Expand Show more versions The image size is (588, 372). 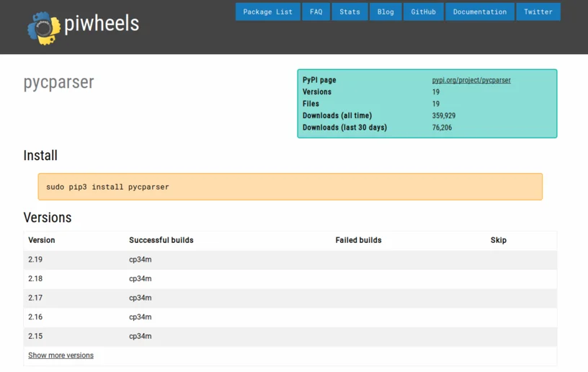click(61, 355)
